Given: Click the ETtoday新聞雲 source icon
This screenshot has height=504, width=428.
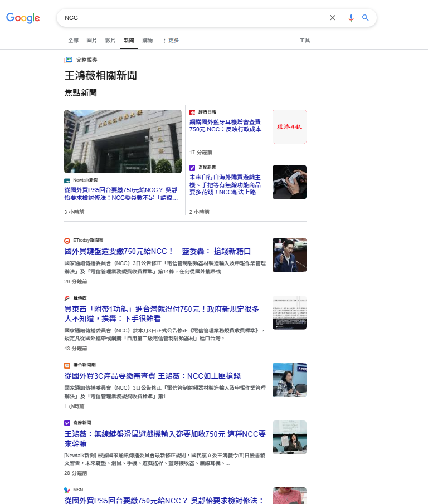Looking at the screenshot, I should tap(67, 241).
